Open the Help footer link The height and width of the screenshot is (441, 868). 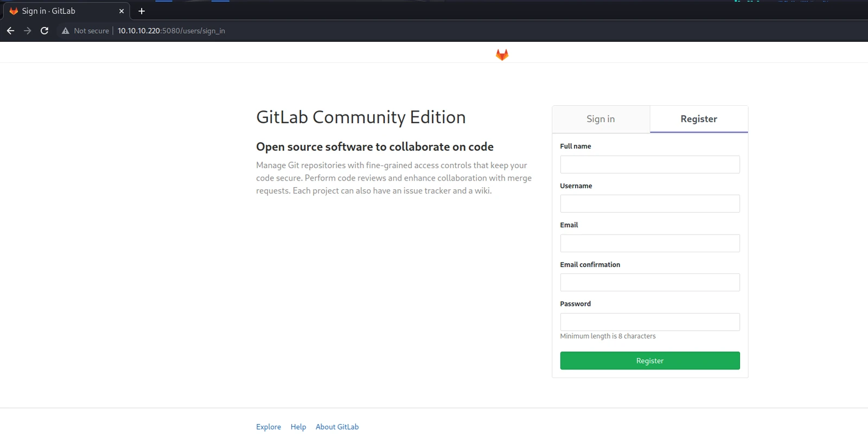point(298,427)
